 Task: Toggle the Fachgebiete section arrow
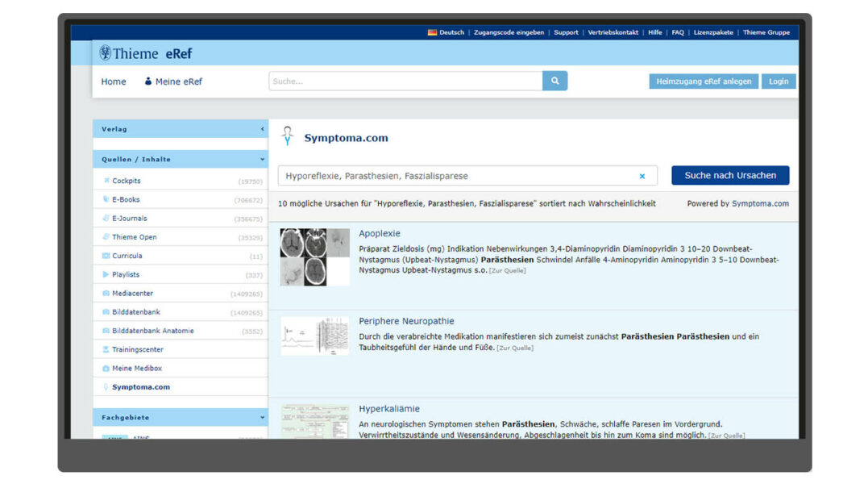263,418
